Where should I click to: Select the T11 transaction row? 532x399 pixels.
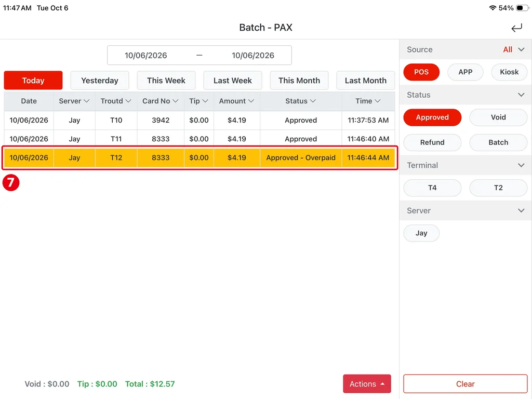(199, 139)
